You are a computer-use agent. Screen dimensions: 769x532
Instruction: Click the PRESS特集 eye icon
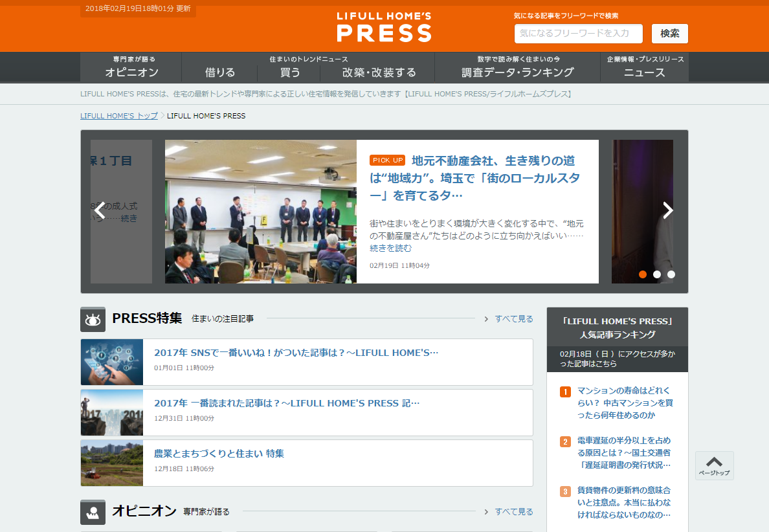pyautogui.click(x=93, y=320)
